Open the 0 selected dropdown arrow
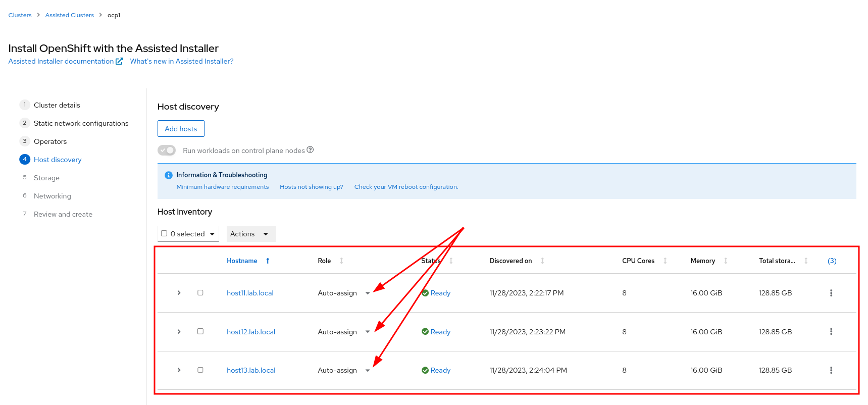 pos(212,234)
